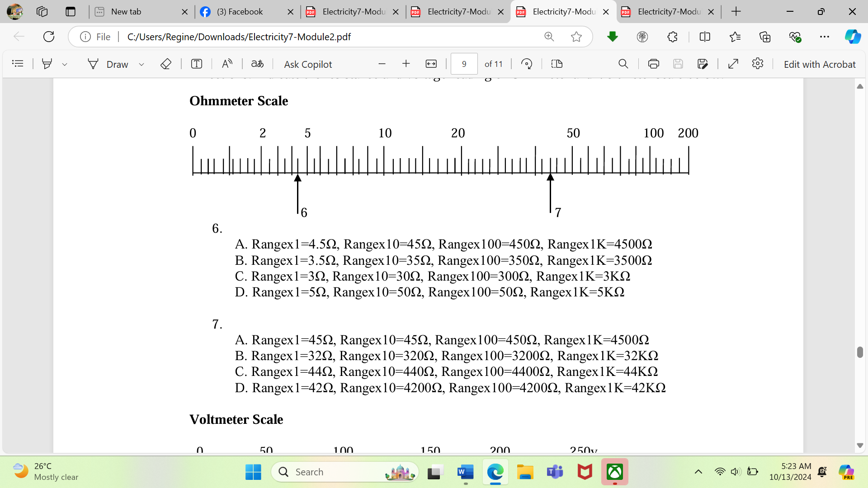Click the address bar file path

coord(239,37)
